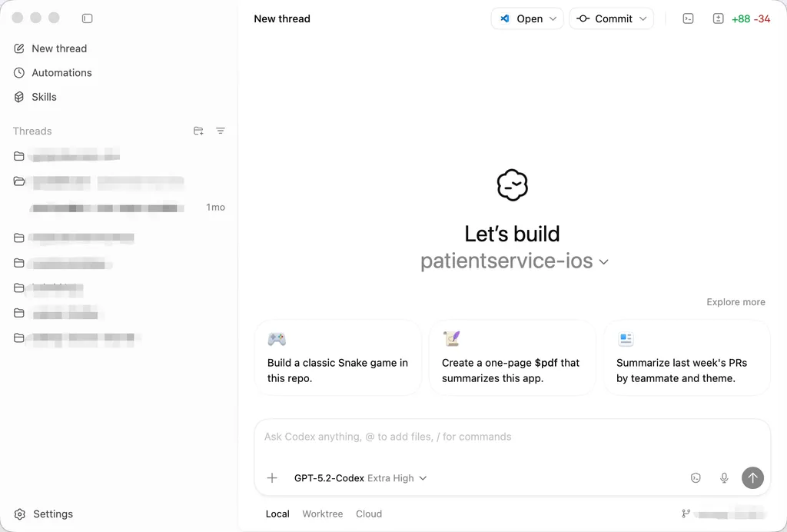This screenshot has height=532, width=787.
Task: Switch to the Cloud tab
Action: (x=369, y=514)
